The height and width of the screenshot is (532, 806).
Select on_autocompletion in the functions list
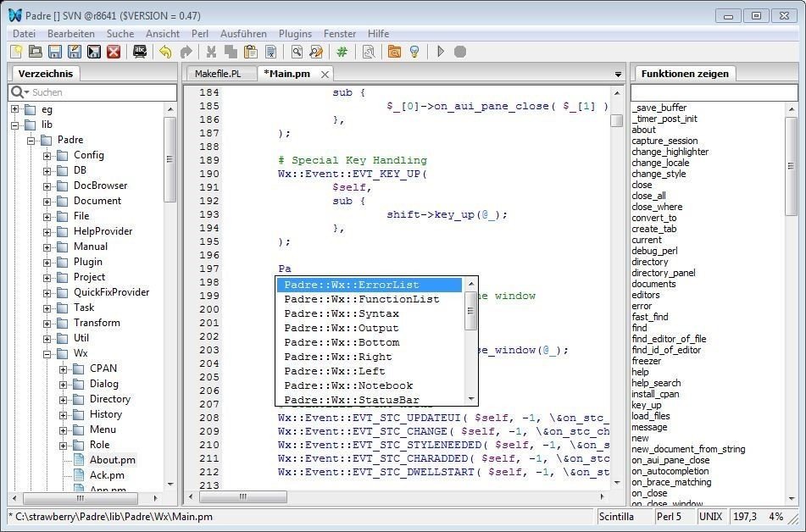tap(670, 471)
